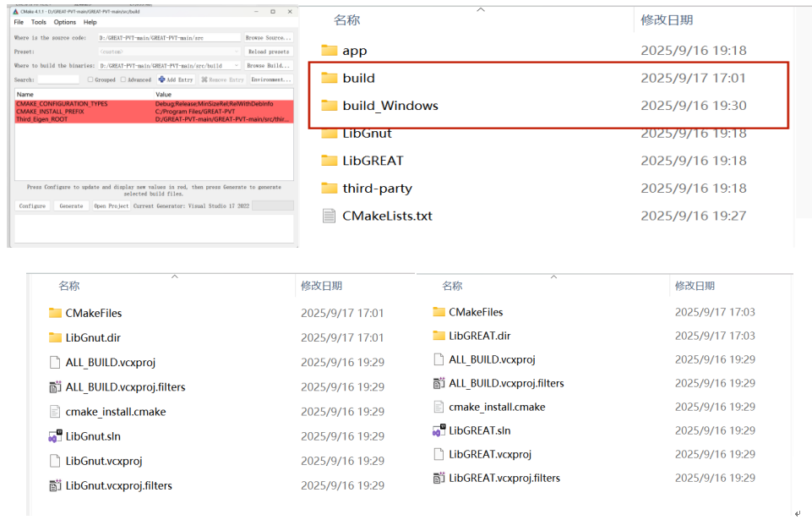Click the LibGREAT.dir folder icon
Viewport: 812px width, 520px height.
[439, 336]
